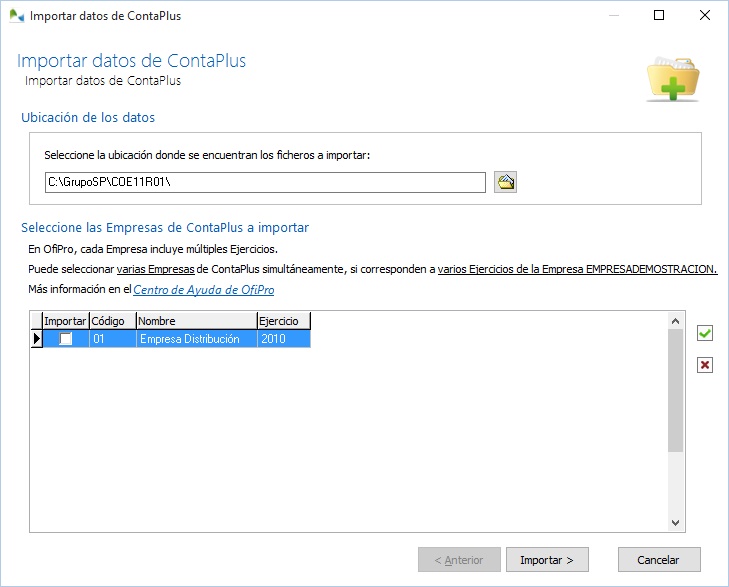Select the Empresa Distribución name cell
Viewport: 729px width, 587px height.
pos(195,339)
